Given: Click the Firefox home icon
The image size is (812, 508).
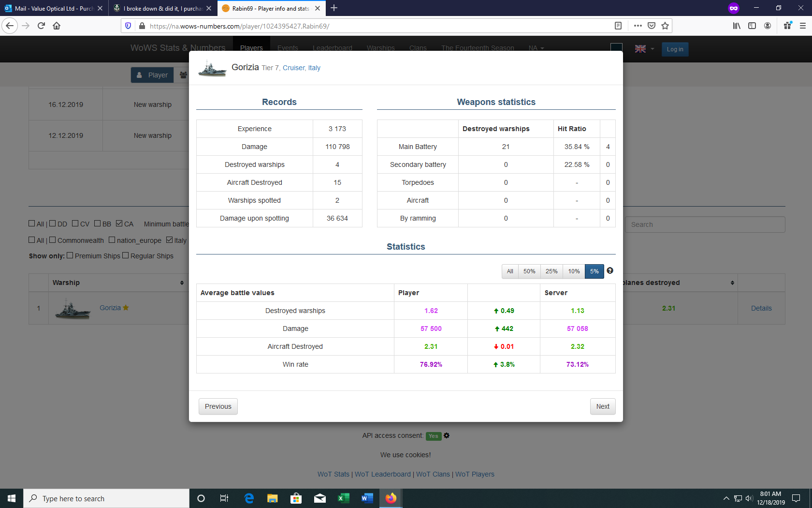Looking at the screenshot, I should point(57,26).
